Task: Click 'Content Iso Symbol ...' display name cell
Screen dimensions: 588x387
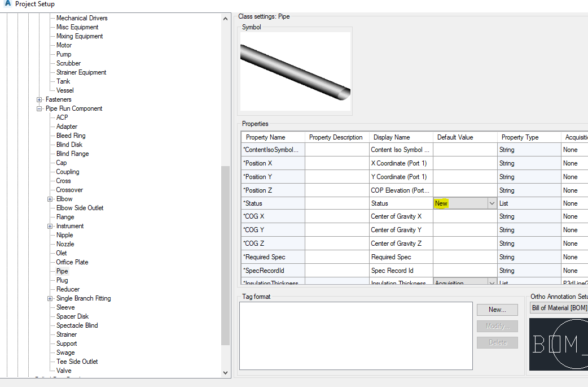Action: click(x=401, y=150)
